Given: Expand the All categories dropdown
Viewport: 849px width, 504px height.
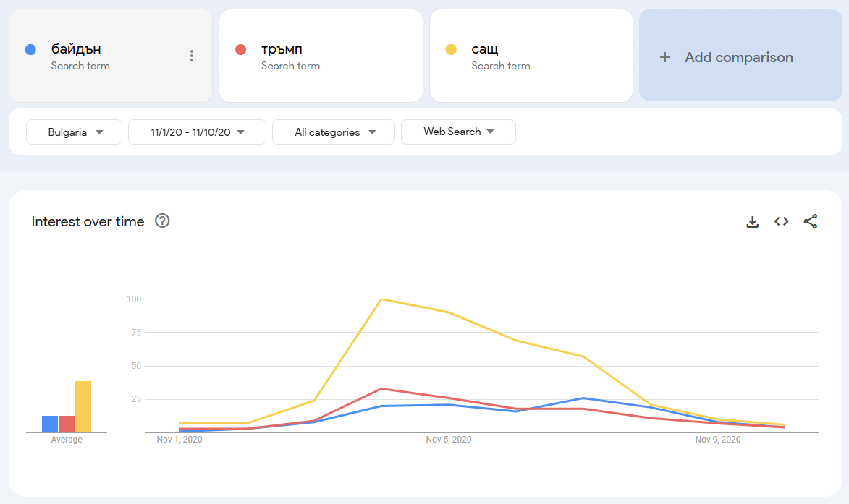Looking at the screenshot, I should (334, 132).
